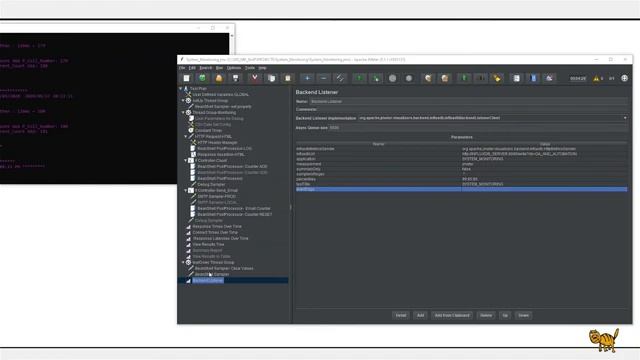Collapse the Test Plan root node

pos(181,88)
